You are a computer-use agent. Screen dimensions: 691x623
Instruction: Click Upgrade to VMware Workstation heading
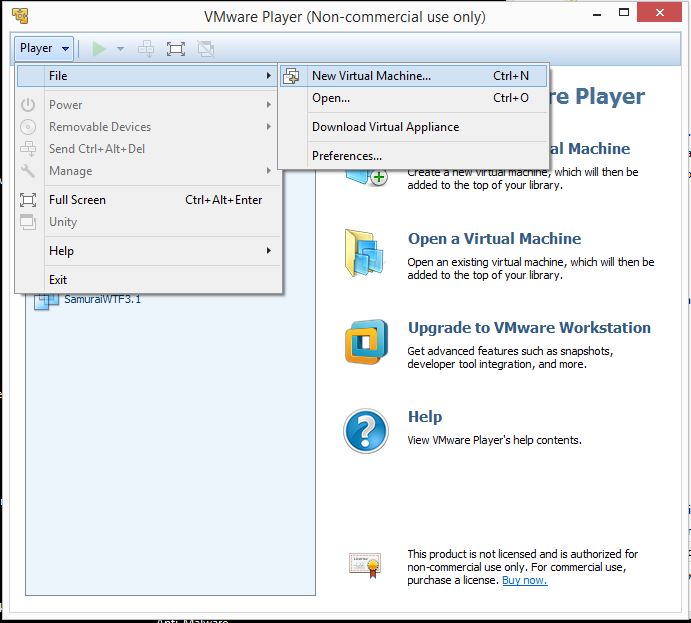coord(529,328)
